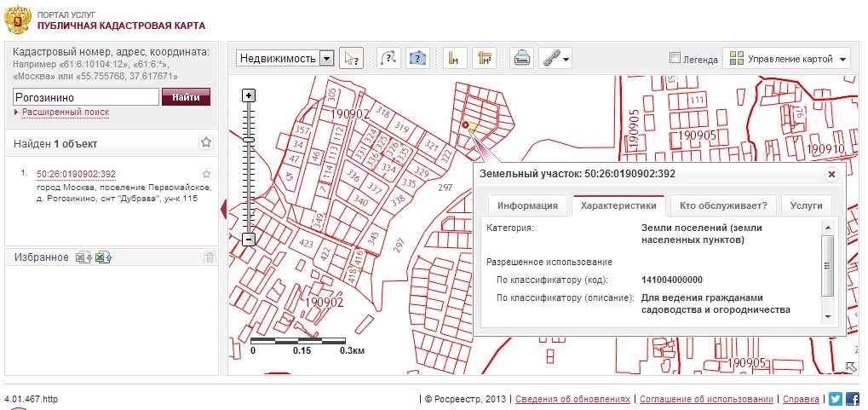Click the classifier code 141004000000
The height and width of the screenshot is (410, 868).
[671, 280]
